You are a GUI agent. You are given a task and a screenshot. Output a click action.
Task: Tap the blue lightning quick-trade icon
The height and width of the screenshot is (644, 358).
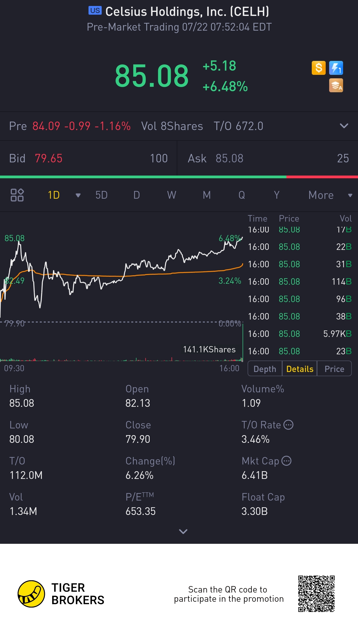coord(336,68)
